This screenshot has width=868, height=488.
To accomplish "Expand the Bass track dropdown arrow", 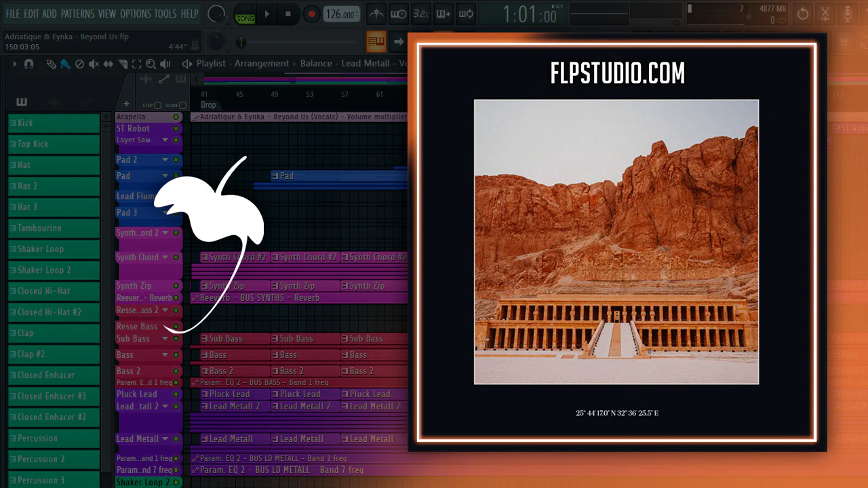I will (165, 355).
